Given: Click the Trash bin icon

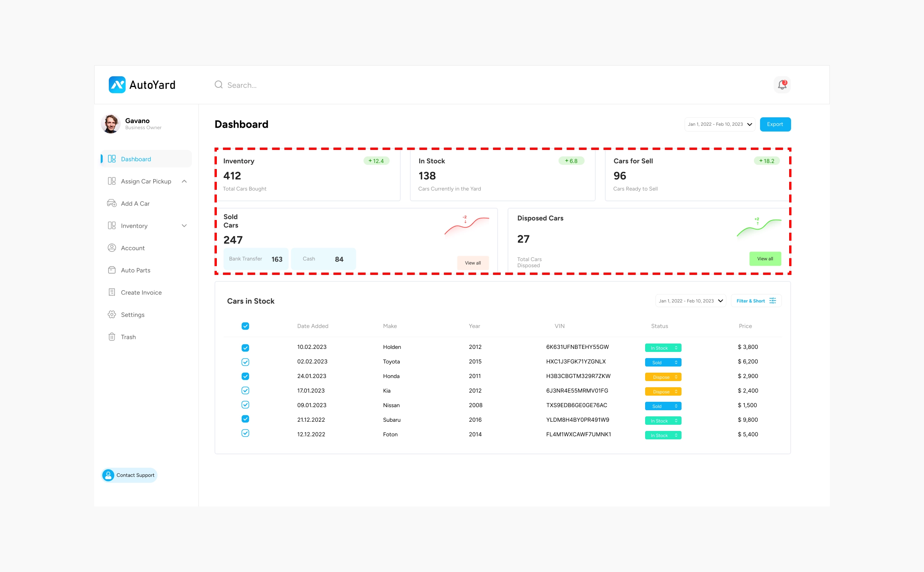Looking at the screenshot, I should [x=112, y=337].
